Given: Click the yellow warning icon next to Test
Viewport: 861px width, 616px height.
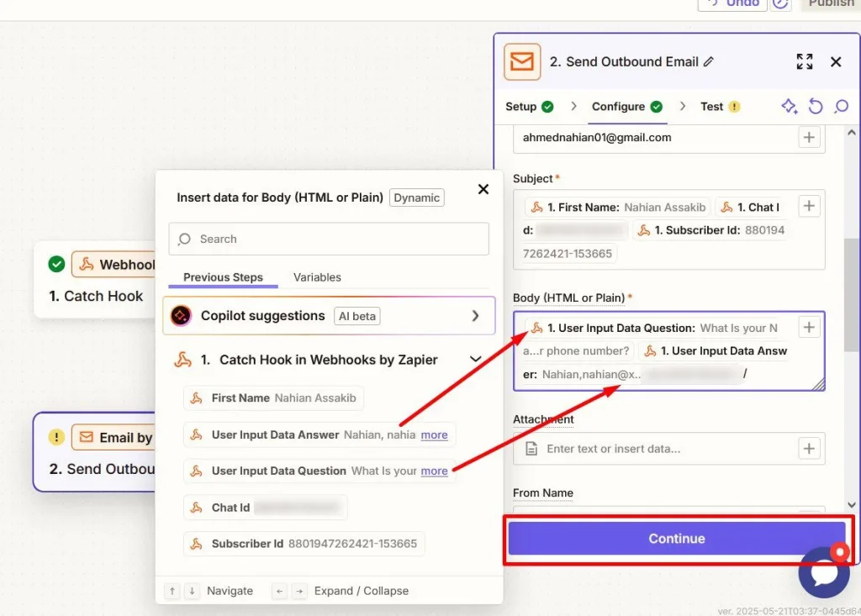Looking at the screenshot, I should click(x=734, y=107).
